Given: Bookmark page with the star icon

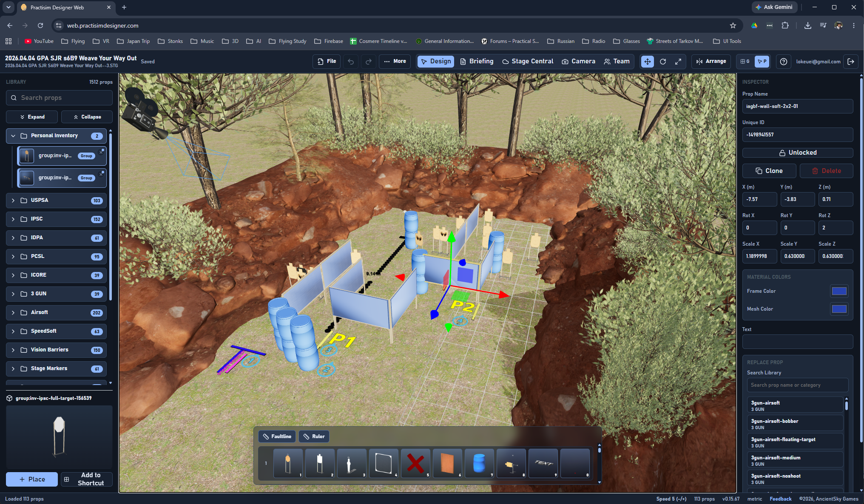Looking at the screenshot, I should coord(733,25).
